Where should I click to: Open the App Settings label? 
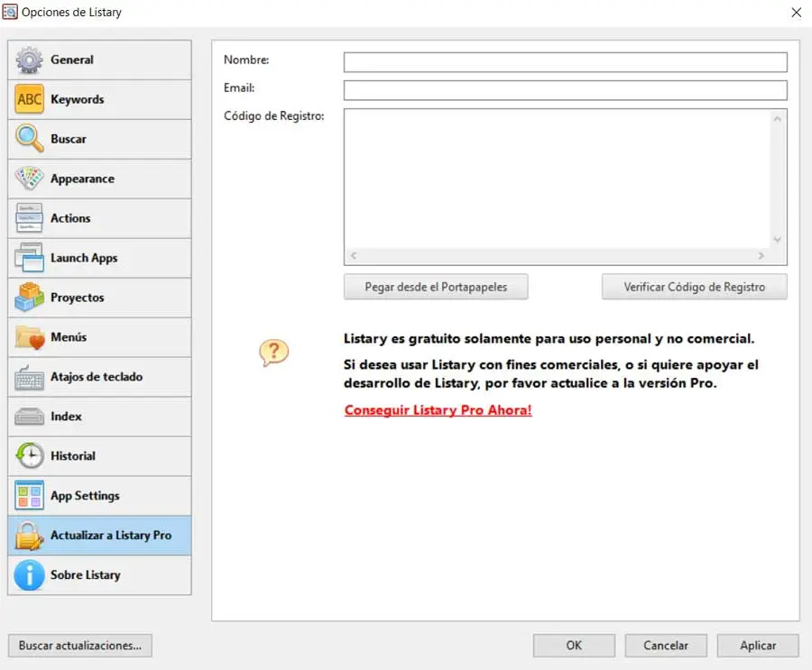(x=85, y=496)
